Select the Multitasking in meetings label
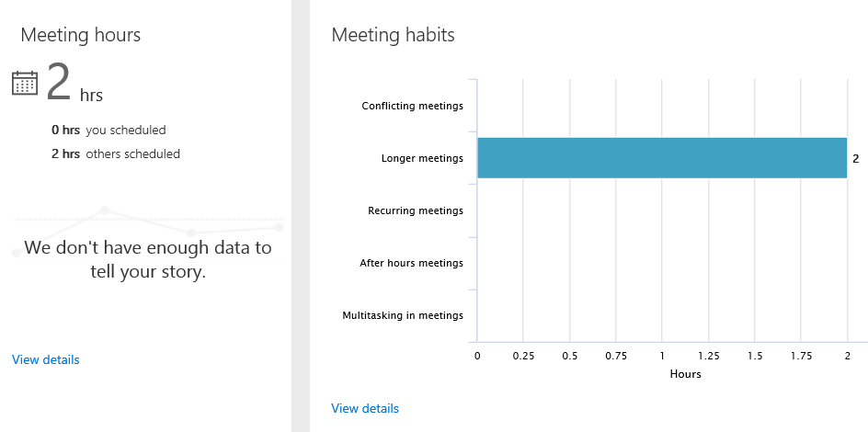 click(x=403, y=315)
